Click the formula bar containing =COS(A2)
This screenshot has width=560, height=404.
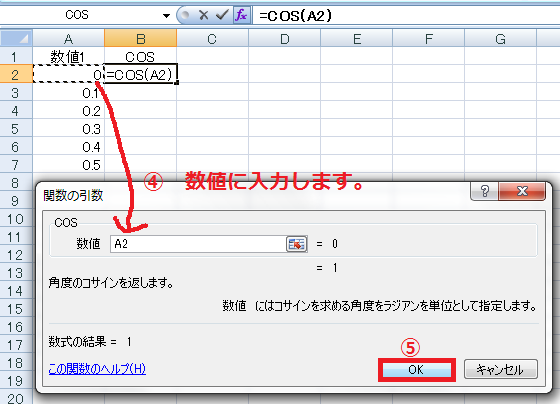point(406,15)
